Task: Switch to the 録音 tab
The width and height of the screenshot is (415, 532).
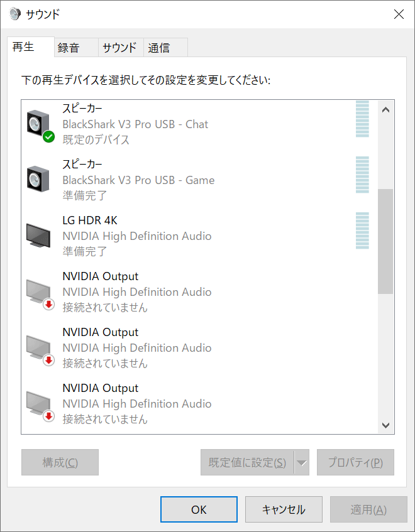Action: pyautogui.click(x=69, y=48)
